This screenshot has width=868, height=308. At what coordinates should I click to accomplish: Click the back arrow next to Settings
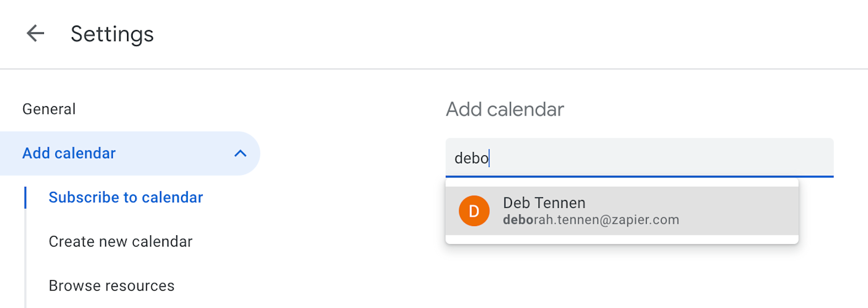(x=35, y=34)
